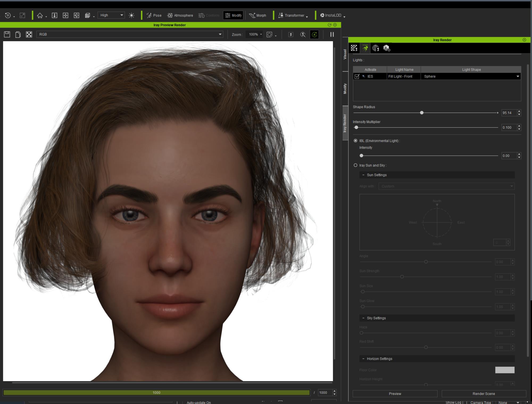This screenshot has height=404, width=532.
Task: Adjust the Shape Radius slider handle
Action: pyautogui.click(x=422, y=113)
